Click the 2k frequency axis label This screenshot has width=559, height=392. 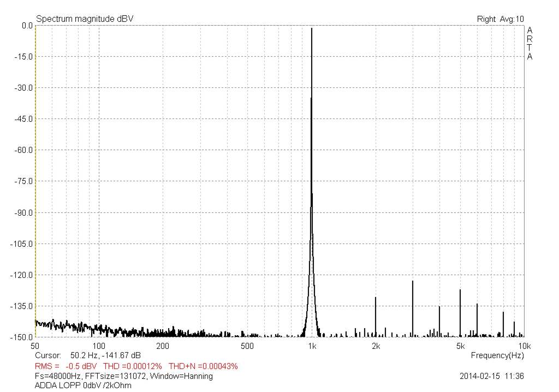tap(376, 346)
